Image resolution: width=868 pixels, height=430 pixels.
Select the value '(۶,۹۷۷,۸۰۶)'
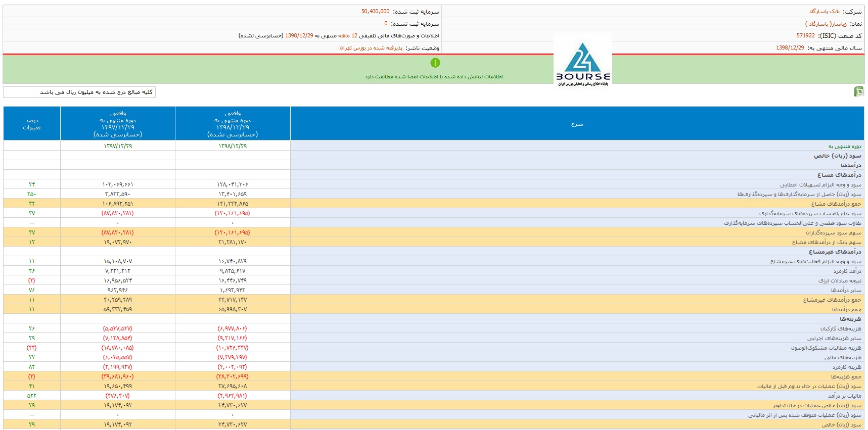(x=233, y=328)
